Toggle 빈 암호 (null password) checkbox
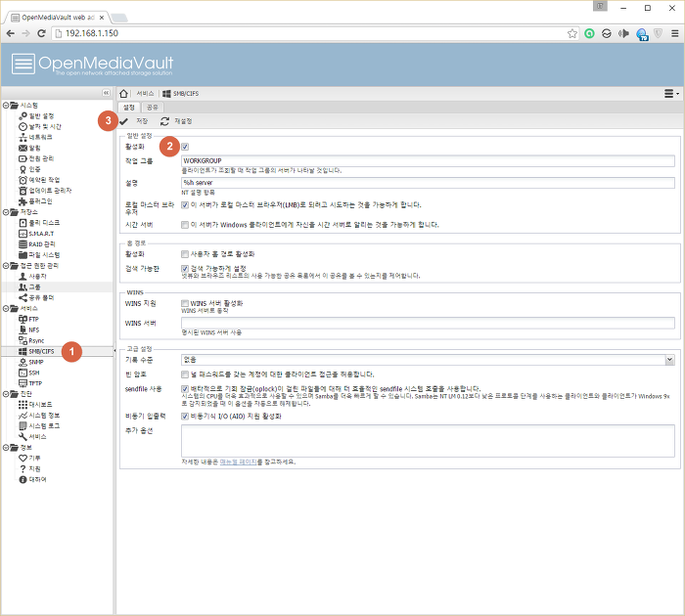This screenshot has height=616, width=685. [x=185, y=374]
